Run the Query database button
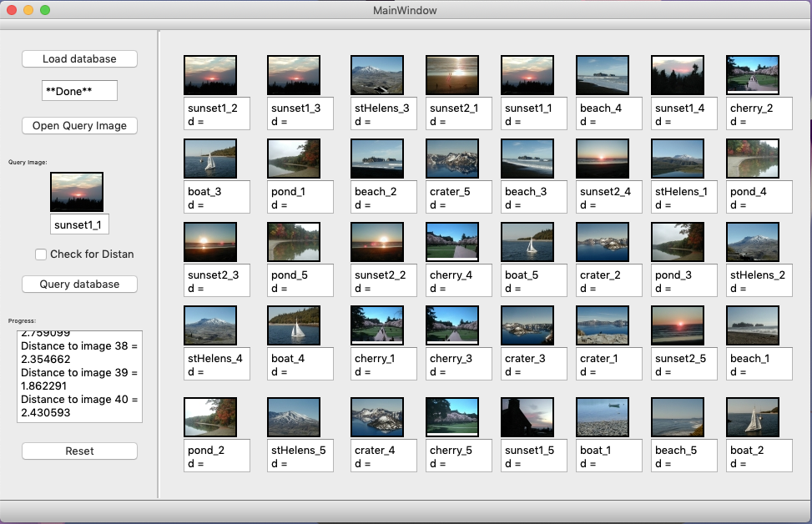The image size is (812, 524). pyautogui.click(x=79, y=285)
